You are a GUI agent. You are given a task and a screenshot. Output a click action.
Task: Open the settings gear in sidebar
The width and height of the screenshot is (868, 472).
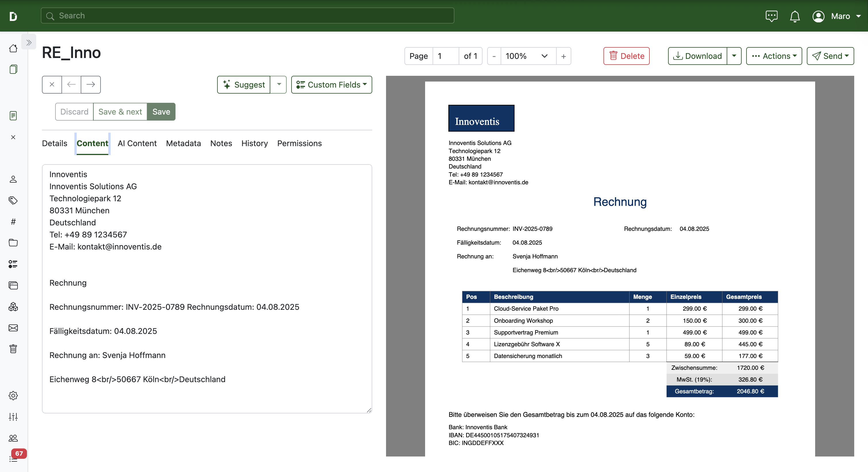click(x=13, y=396)
